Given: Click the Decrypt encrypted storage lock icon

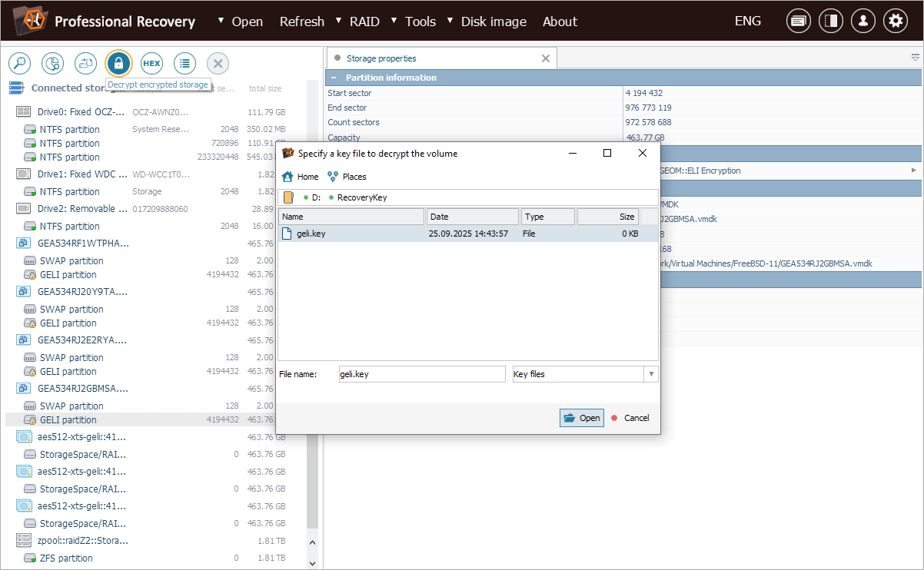Looking at the screenshot, I should pyautogui.click(x=118, y=63).
